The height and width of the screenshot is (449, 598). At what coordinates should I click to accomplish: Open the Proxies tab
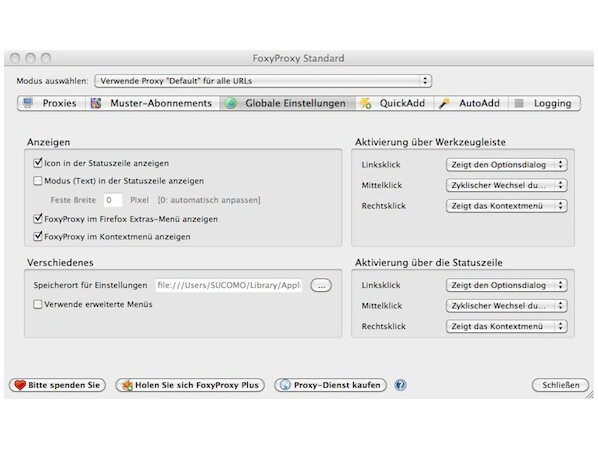51,103
